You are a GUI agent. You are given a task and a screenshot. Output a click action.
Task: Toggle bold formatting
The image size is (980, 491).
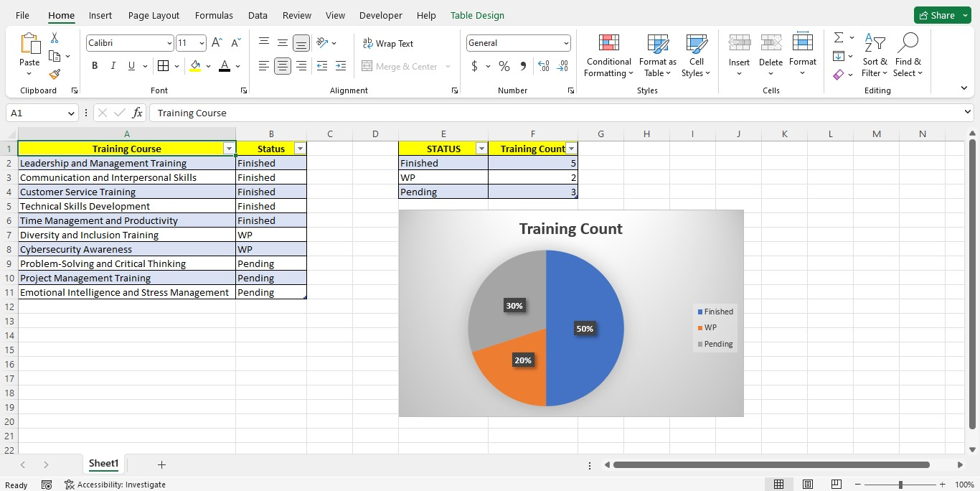coord(94,65)
